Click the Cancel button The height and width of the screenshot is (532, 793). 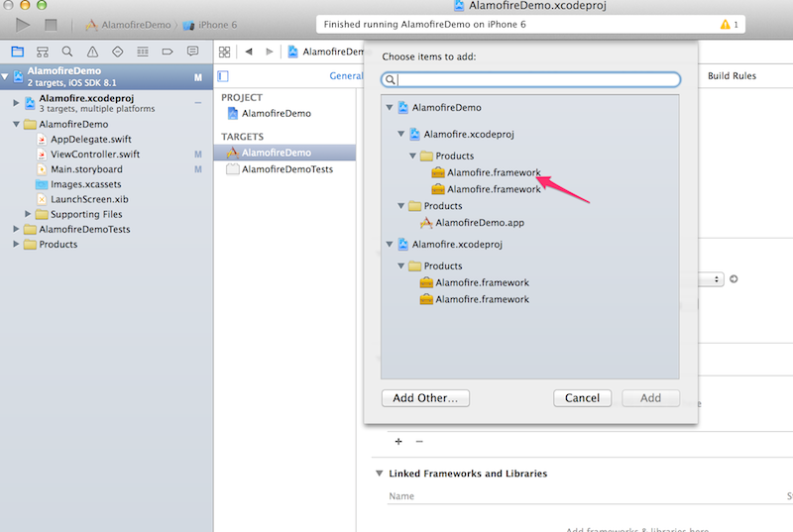(x=582, y=398)
